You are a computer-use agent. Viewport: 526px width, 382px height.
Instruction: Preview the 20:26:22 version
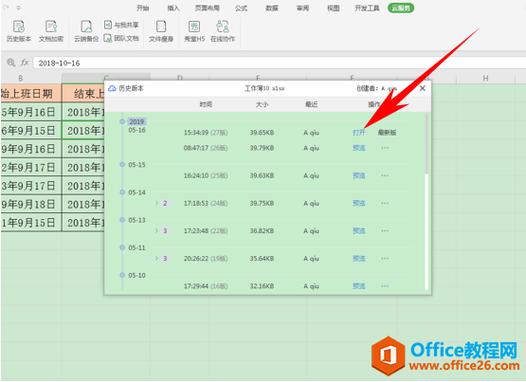pyautogui.click(x=359, y=259)
